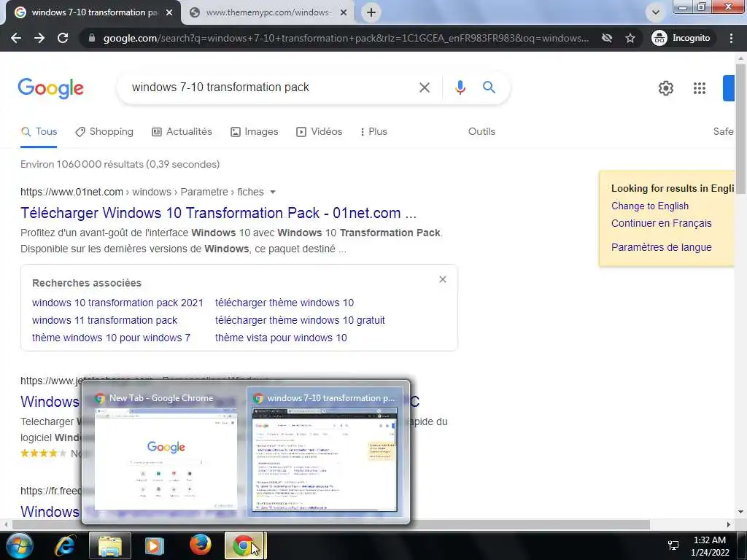Click the scroll-down arrow of page scrollbar

[740, 513]
